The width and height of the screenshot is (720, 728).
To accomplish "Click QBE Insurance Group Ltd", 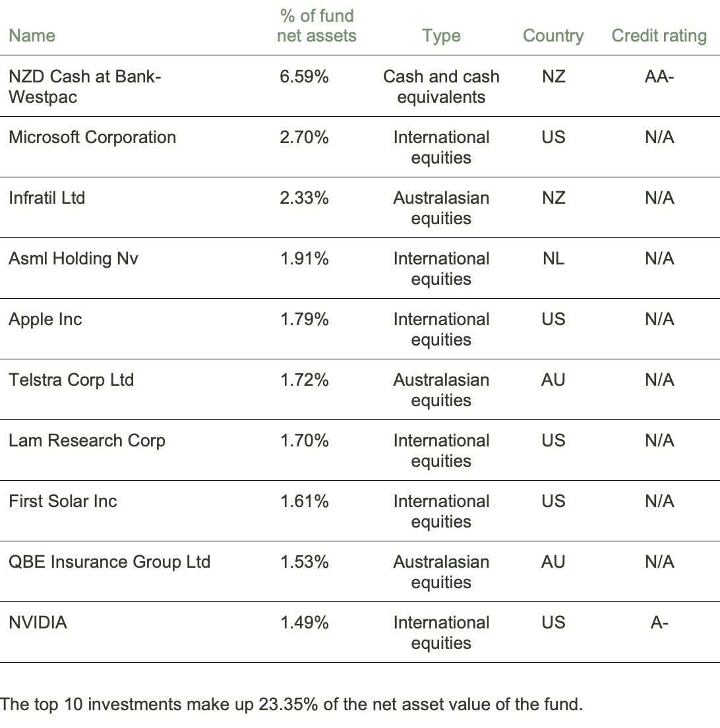I will 109,562.
